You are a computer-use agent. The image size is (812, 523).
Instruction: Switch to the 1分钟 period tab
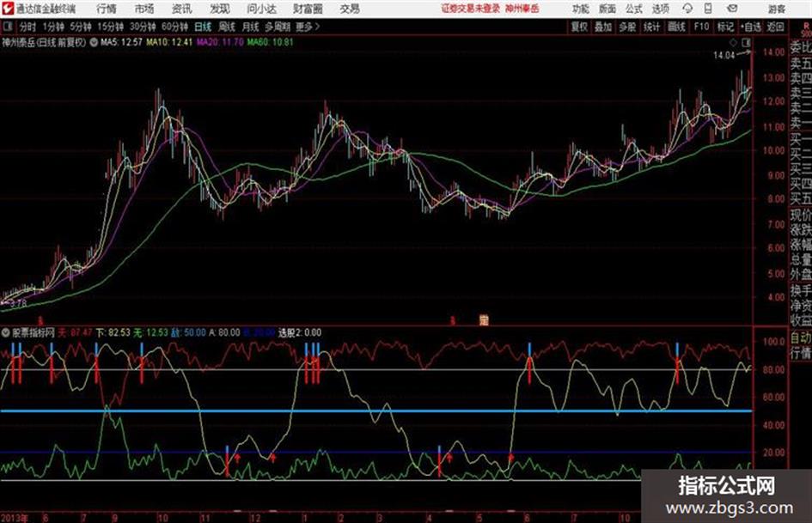click(x=52, y=27)
